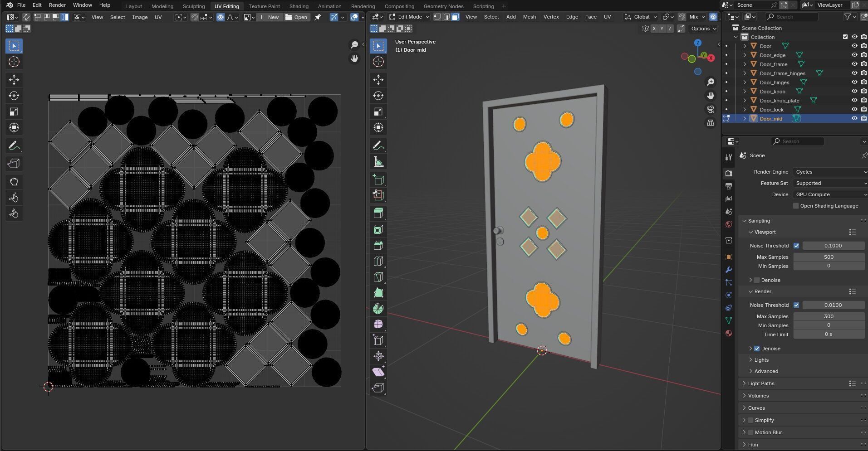
Task: Click the Time Limit value field
Action: [829, 334]
